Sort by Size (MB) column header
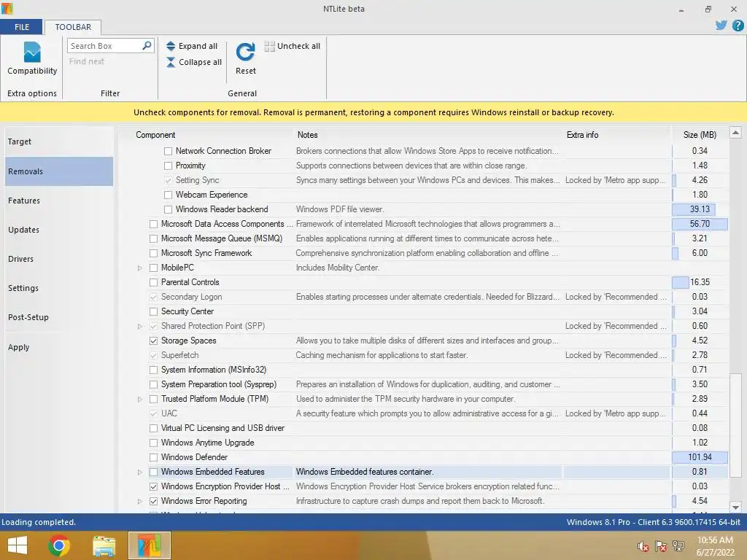 pyautogui.click(x=700, y=135)
